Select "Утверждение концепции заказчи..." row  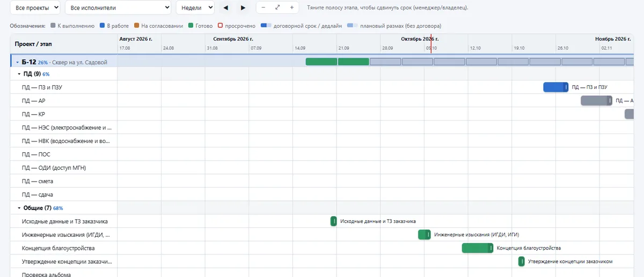point(63,261)
